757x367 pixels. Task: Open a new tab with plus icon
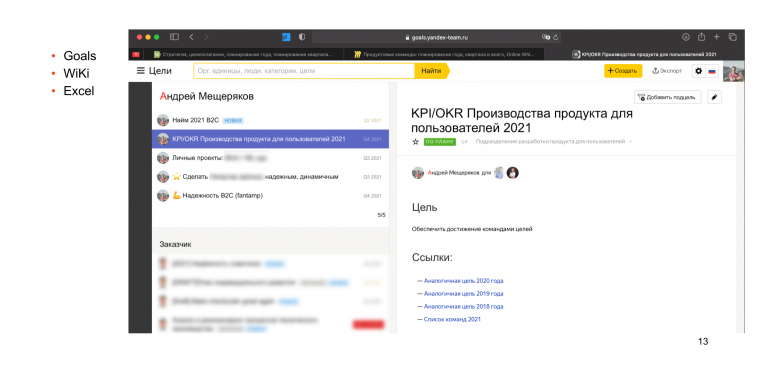pos(717,37)
